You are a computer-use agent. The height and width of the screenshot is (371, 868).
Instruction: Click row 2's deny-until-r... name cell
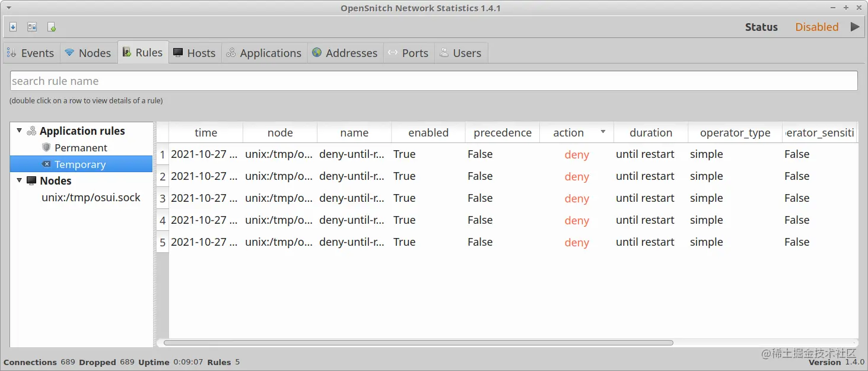[354, 176]
